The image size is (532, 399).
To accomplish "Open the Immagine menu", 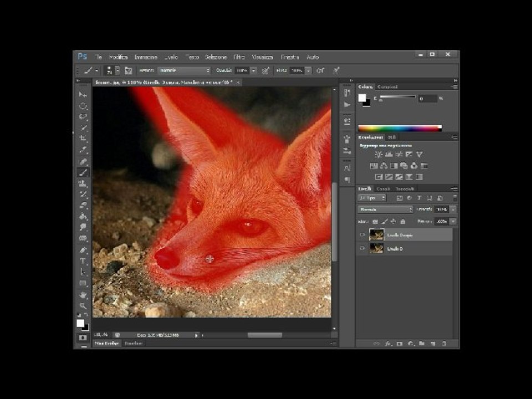I will [x=146, y=57].
